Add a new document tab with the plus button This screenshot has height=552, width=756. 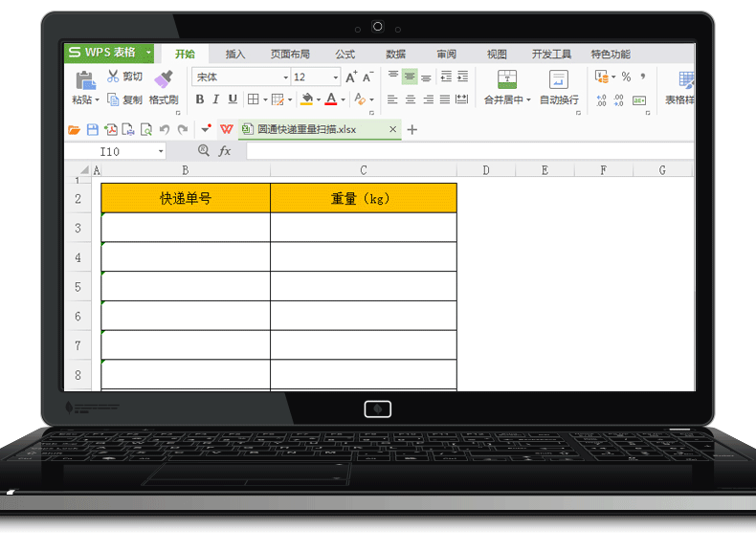click(x=412, y=129)
